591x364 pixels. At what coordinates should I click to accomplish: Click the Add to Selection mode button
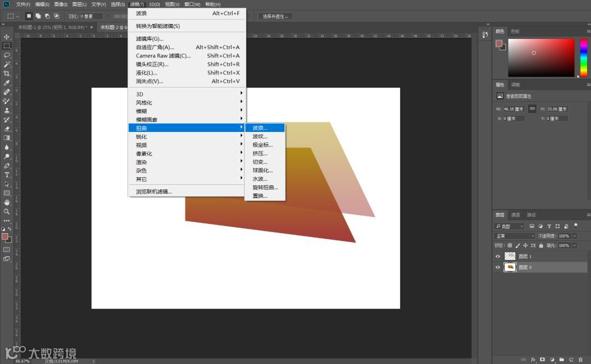coord(38,16)
